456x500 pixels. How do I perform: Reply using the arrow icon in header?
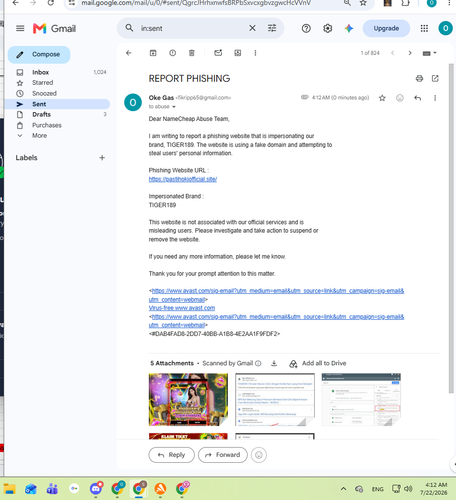[417, 98]
